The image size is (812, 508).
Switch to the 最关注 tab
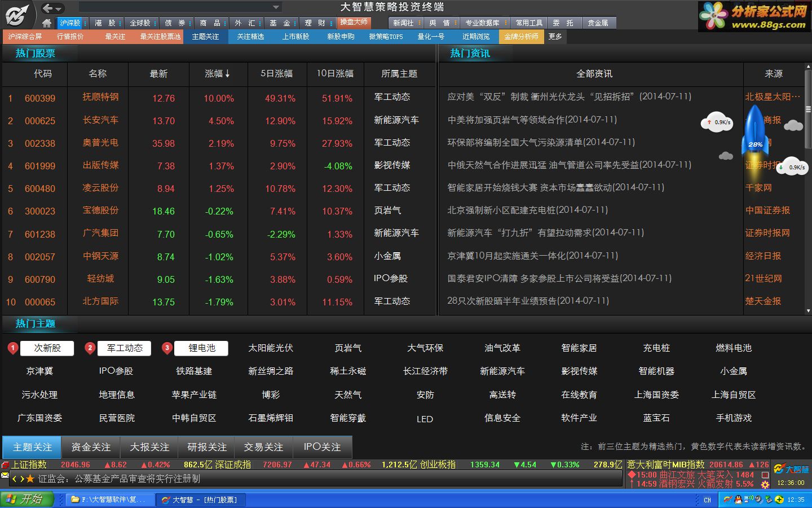coord(115,36)
